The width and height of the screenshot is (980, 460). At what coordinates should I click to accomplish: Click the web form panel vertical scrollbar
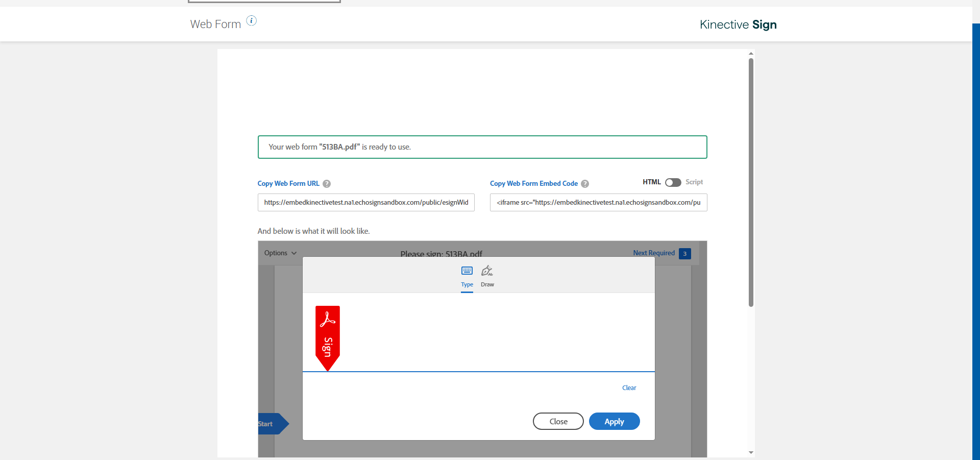click(751, 182)
